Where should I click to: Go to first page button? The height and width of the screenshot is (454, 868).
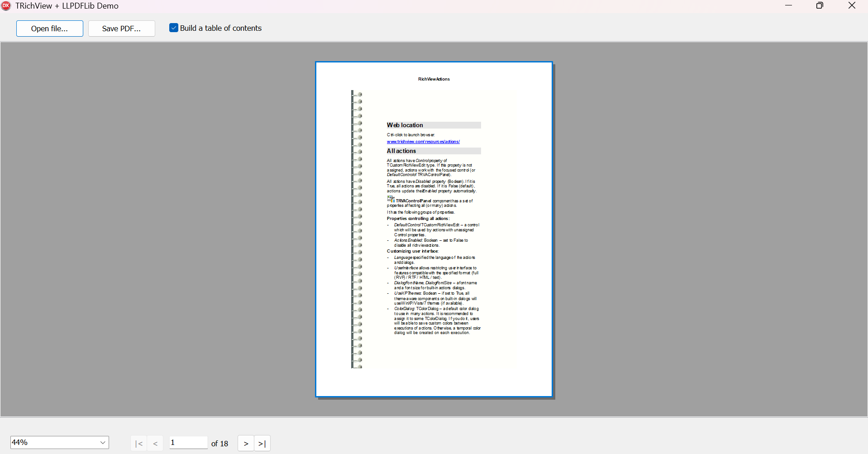click(139, 444)
